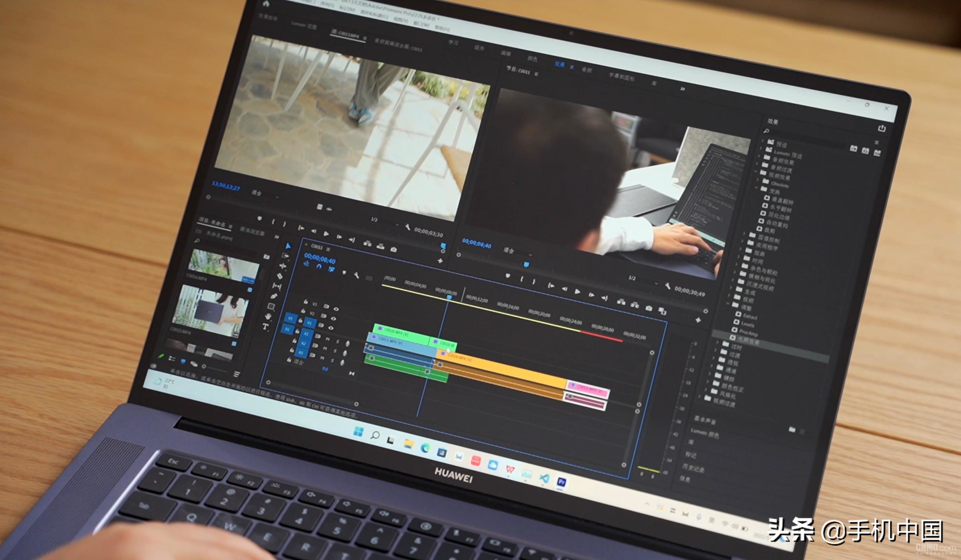Open Source monitor settings wrench

(407, 228)
